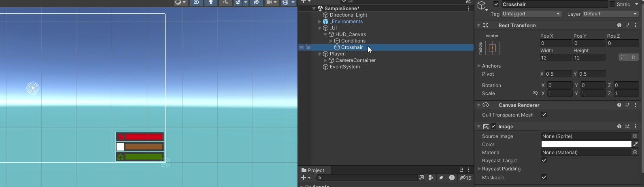This screenshot has height=187, width=644.
Task: Collapse the SampleScene tree
Action: (x=314, y=8)
